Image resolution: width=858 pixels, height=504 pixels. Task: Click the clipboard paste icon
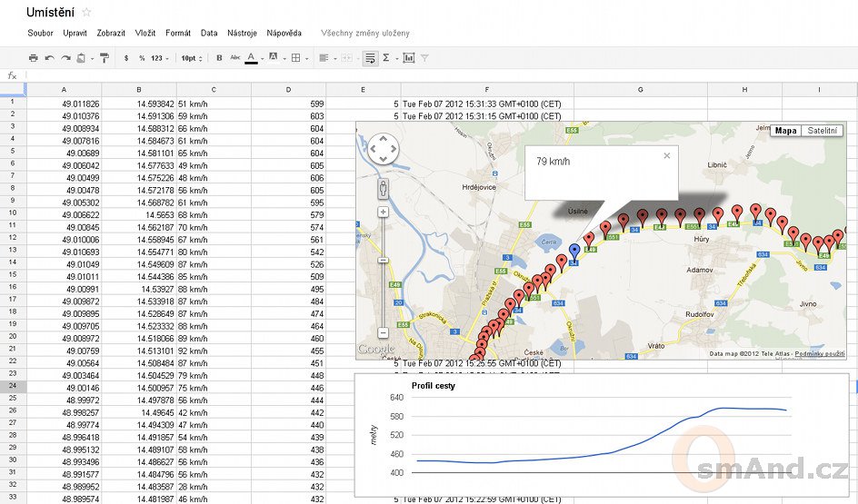click(x=81, y=58)
